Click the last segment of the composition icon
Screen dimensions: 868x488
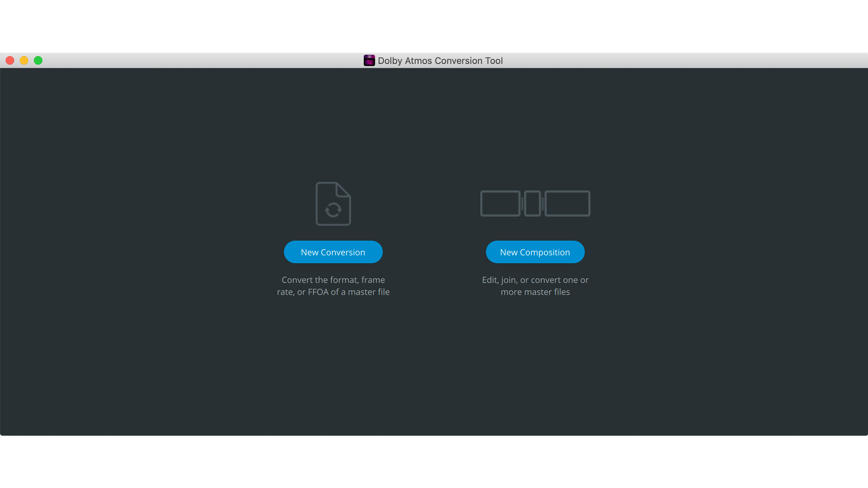(x=567, y=203)
